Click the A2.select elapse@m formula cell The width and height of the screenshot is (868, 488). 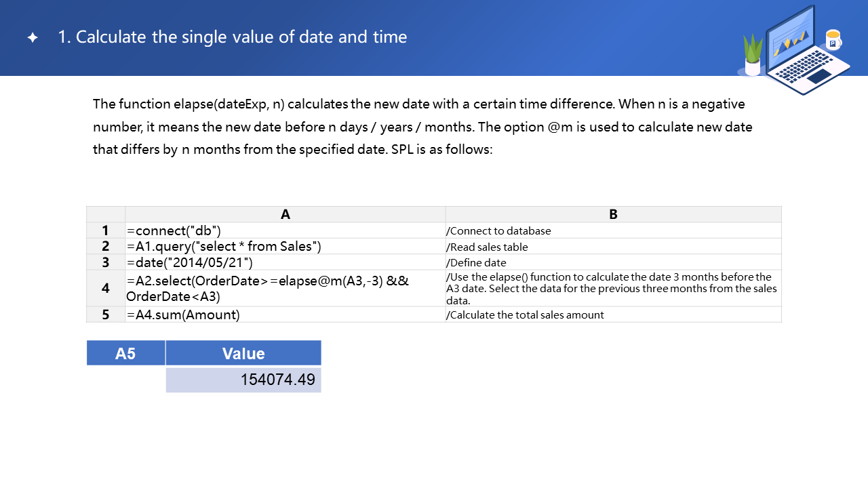pos(285,288)
